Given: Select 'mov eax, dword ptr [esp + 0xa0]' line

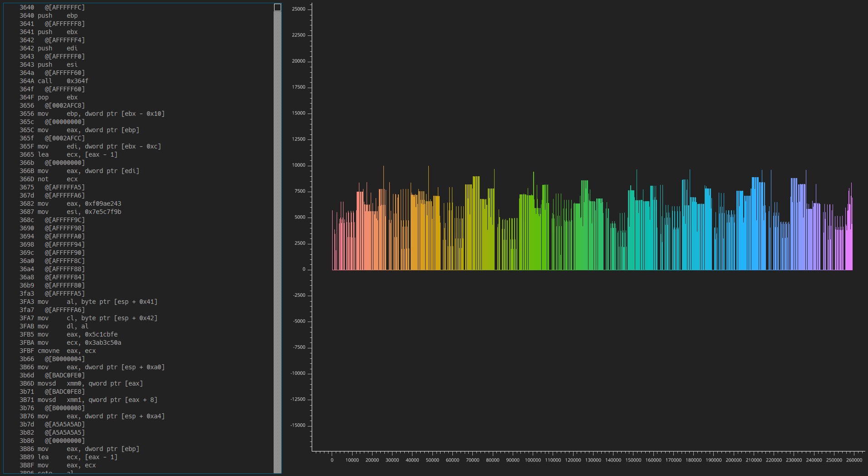Looking at the screenshot, I should [x=138, y=367].
